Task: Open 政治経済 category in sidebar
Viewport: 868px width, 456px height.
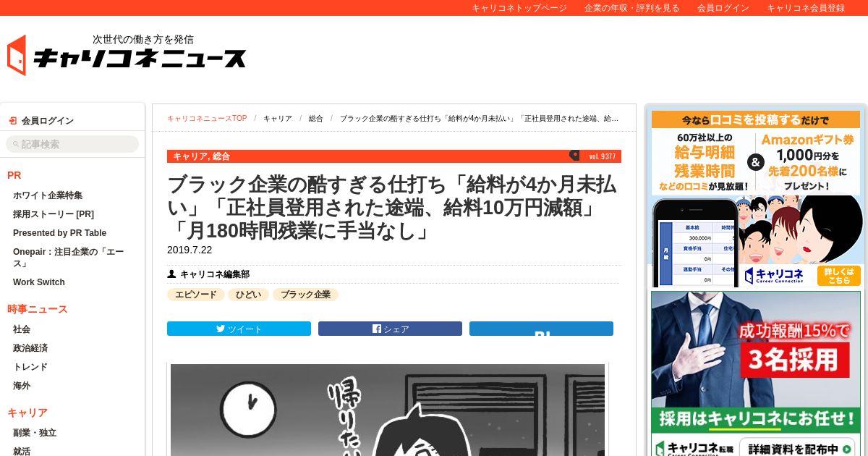Action: tap(30, 348)
